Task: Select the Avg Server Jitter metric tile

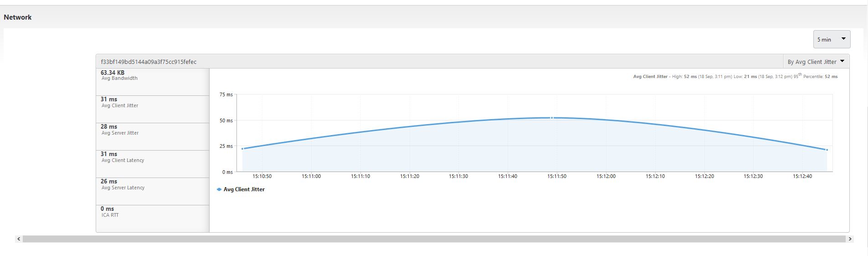Action: pos(152,136)
